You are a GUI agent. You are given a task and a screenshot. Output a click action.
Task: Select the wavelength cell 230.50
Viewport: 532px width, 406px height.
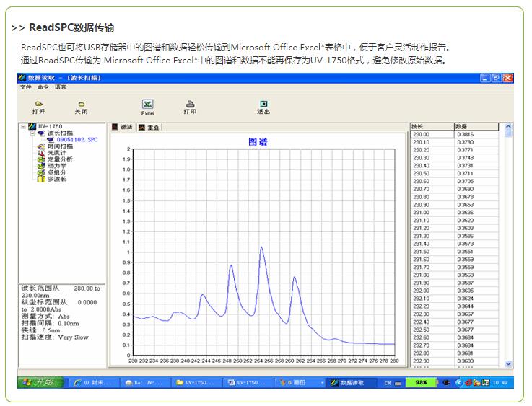click(432, 174)
